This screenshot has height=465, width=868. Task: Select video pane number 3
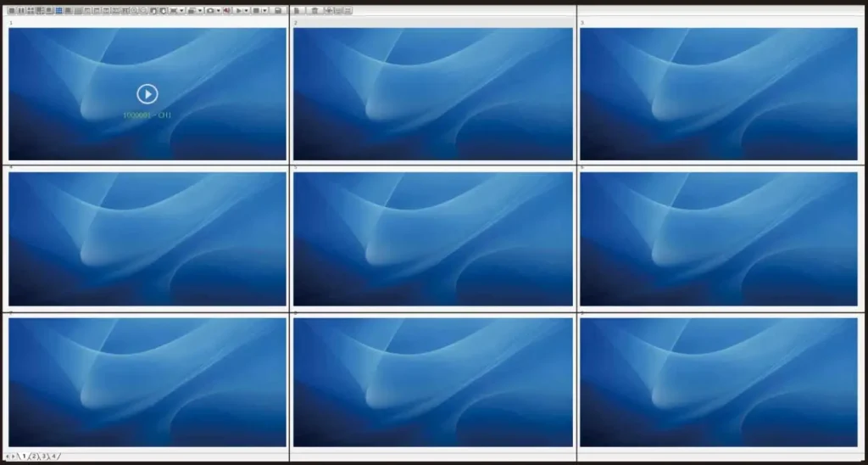click(x=719, y=94)
